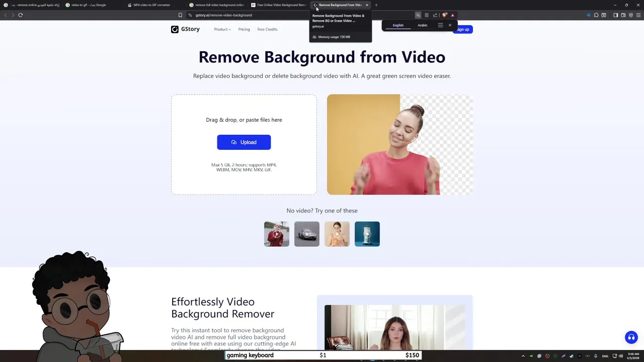Open the Product dropdown menu
Image resolution: width=644 pixels, height=362 pixels.
222,29
